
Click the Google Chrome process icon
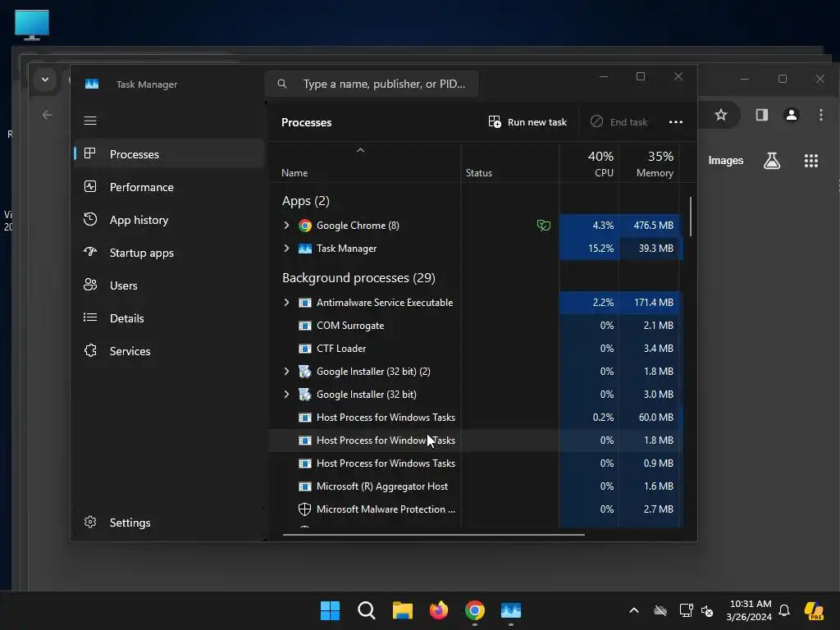click(x=305, y=226)
